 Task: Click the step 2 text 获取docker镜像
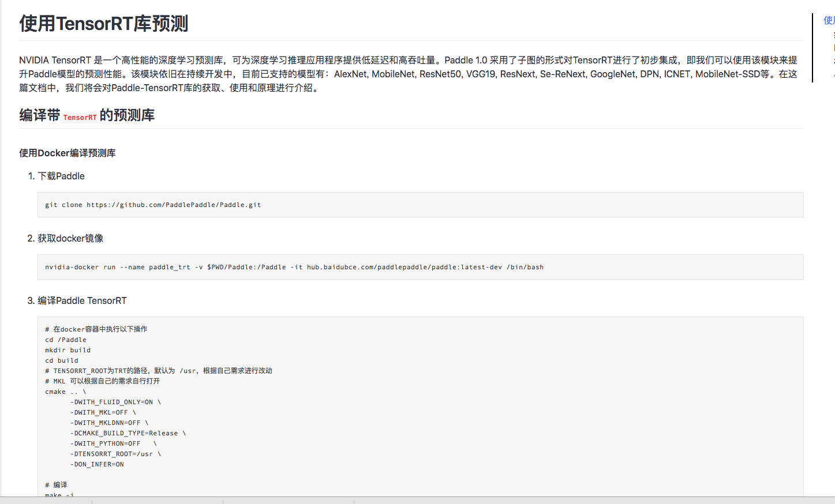click(x=70, y=238)
